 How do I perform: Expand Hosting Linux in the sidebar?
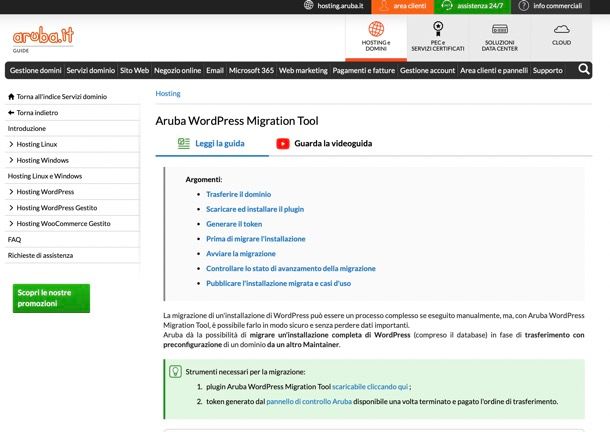11,144
